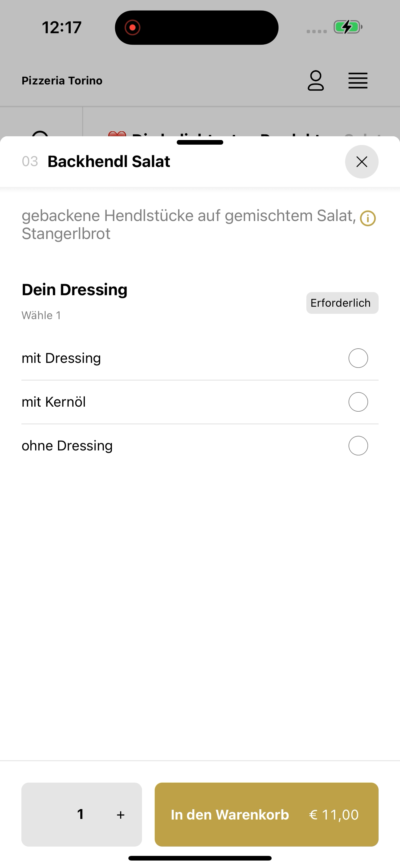Viewport: 400px width, 868px height.
Task: Tap the mit Kernöl label text
Action: [x=54, y=402]
